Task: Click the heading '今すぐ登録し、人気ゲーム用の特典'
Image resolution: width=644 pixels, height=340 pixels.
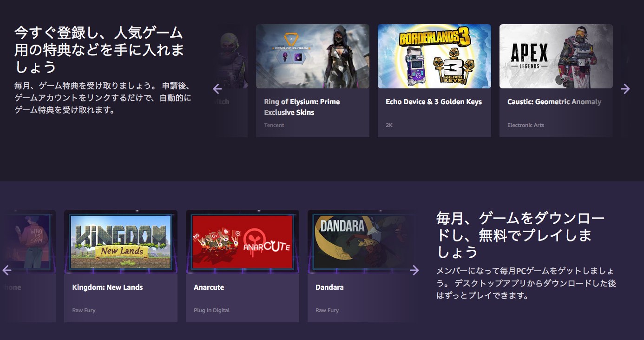Action: (100, 49)
